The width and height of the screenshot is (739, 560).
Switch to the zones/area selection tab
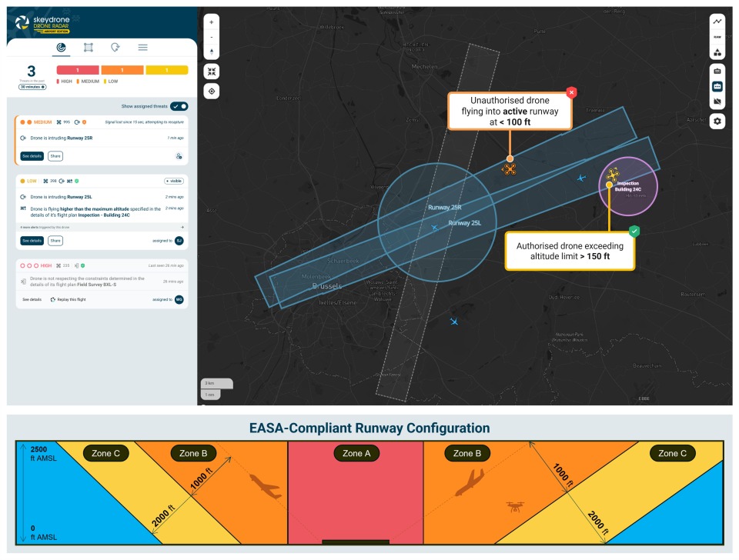click(89, 48)
